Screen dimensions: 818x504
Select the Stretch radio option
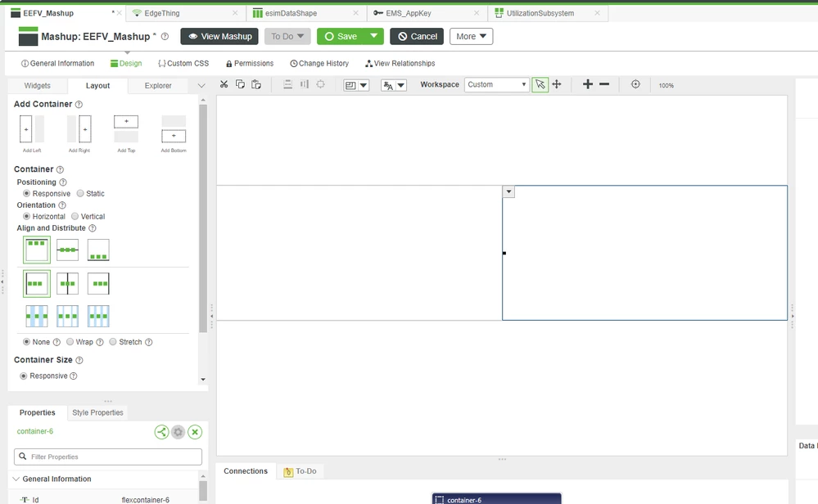(113, 342)
